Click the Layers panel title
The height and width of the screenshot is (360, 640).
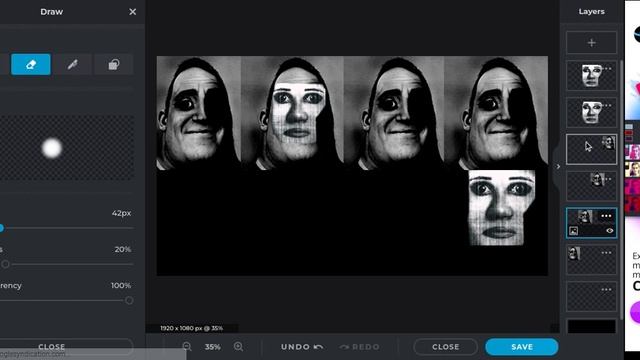pyautogui.click(x=591, y=12)
